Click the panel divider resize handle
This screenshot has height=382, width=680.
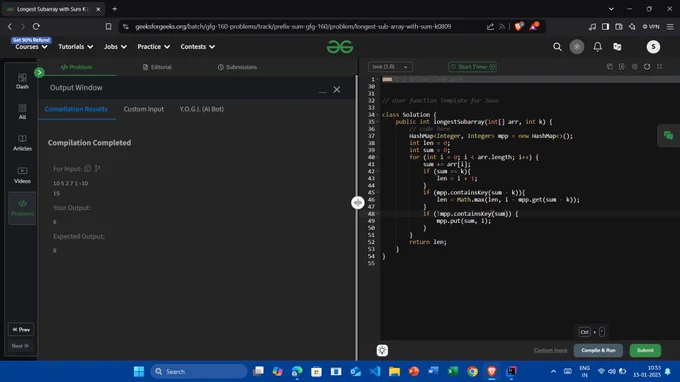point(357,202)
